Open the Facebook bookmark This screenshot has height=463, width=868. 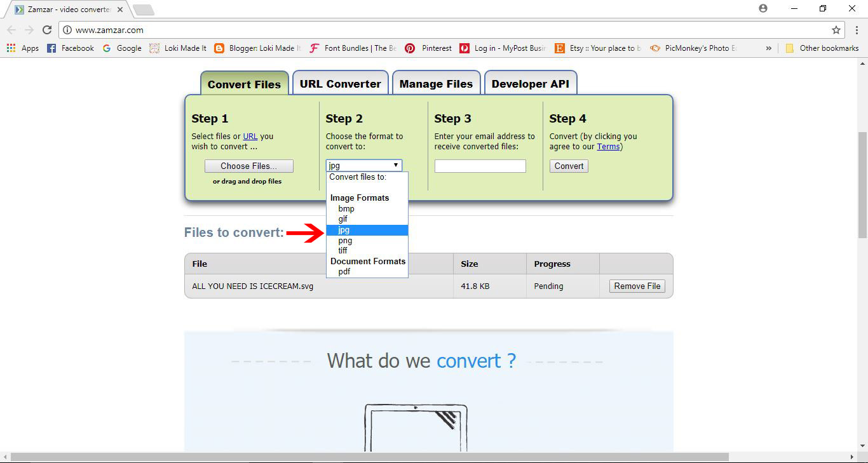71,48
